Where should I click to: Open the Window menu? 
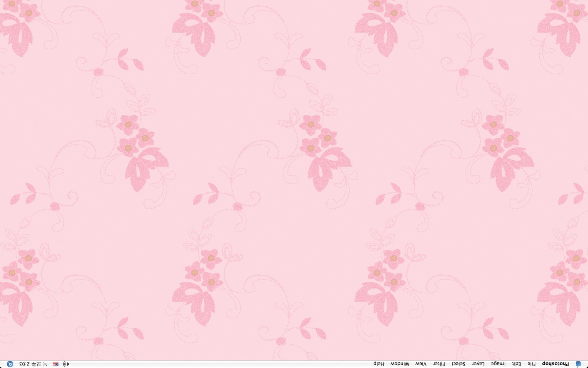(400, 364)
